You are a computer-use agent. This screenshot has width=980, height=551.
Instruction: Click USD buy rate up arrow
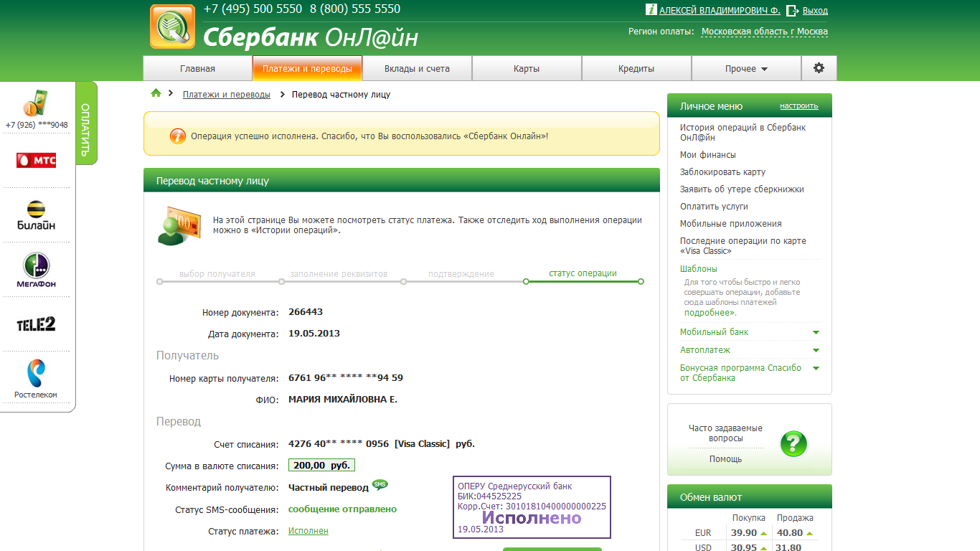764,548
